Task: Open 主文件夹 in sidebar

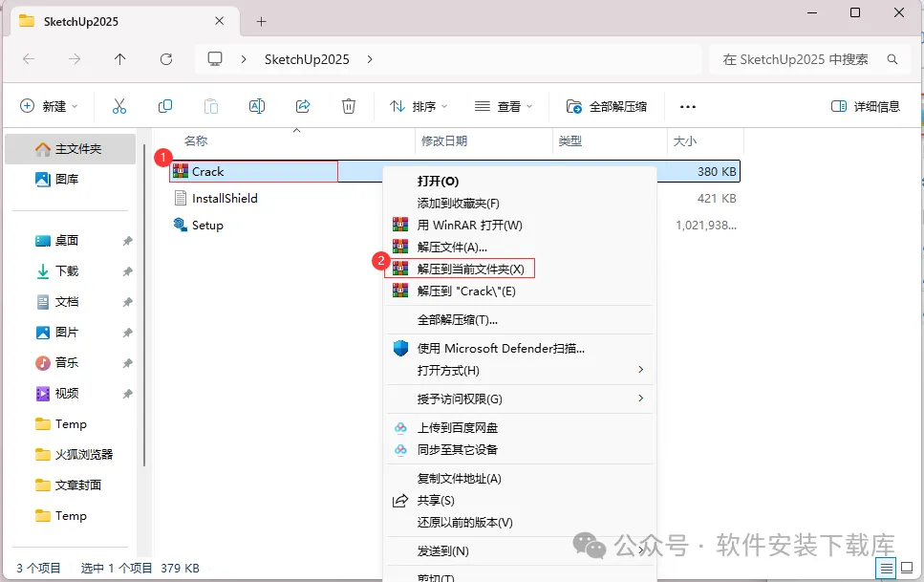Action: [x=70, y=148]
